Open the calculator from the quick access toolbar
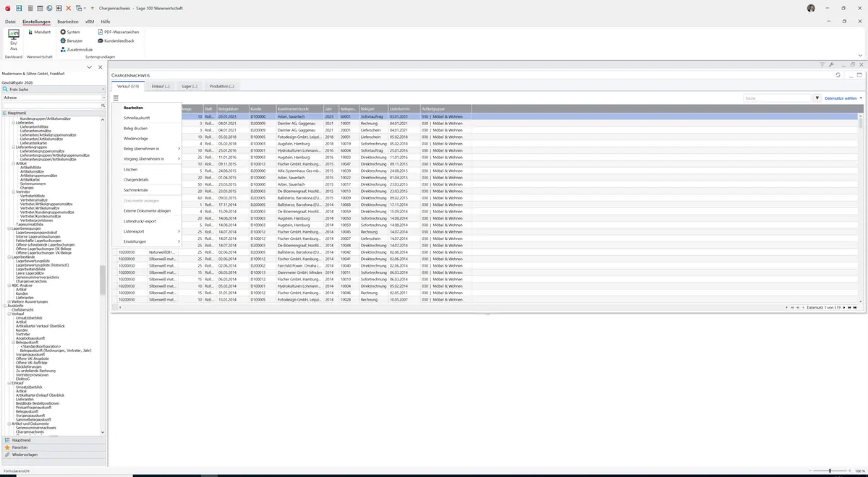This screenshot has width=868, height=477. tap(30, 8)
